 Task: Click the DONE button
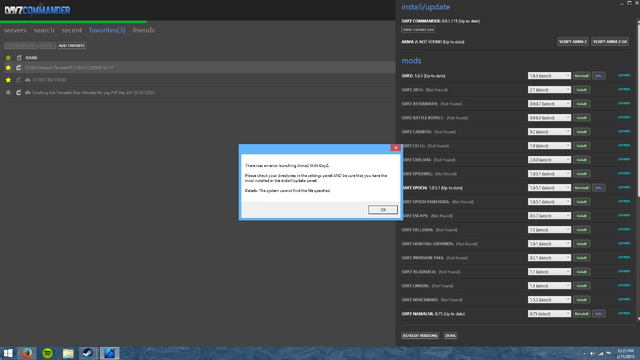(450, 336)
